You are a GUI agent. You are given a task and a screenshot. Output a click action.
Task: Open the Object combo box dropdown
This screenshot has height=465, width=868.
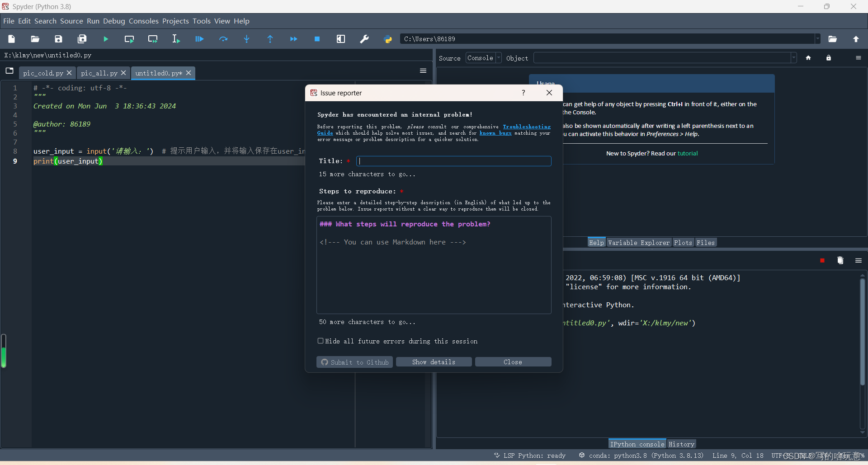(x=793, y=58)
